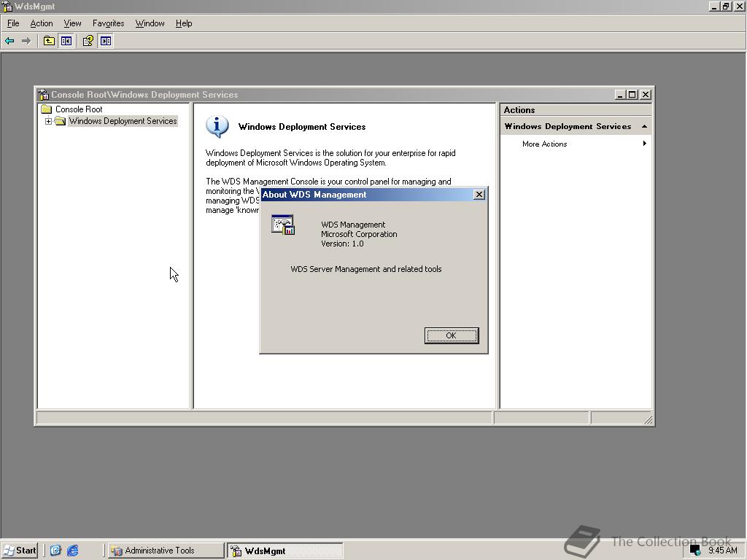This screenshot has width=747, height=560.
Task: Minimize the Console Root child window
Action: [619, 95]
